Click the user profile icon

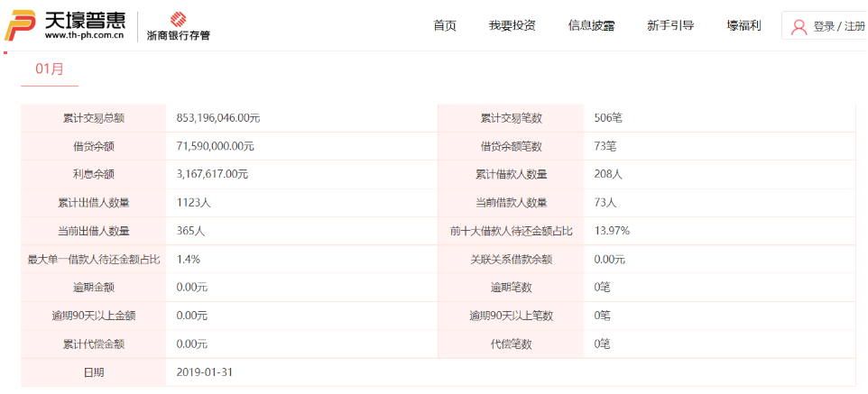point(799,27)
